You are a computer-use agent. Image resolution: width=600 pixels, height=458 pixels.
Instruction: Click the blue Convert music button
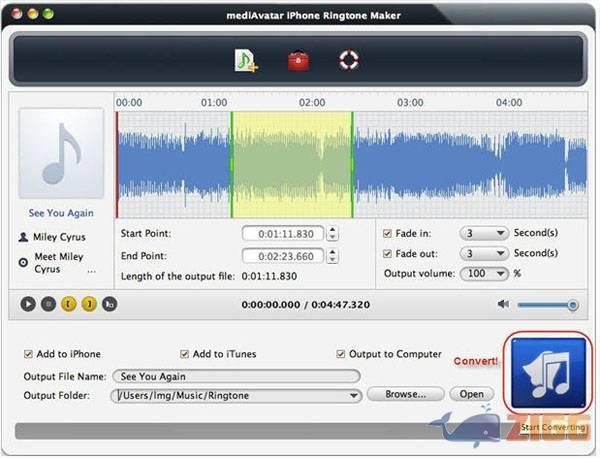point(548,373)
